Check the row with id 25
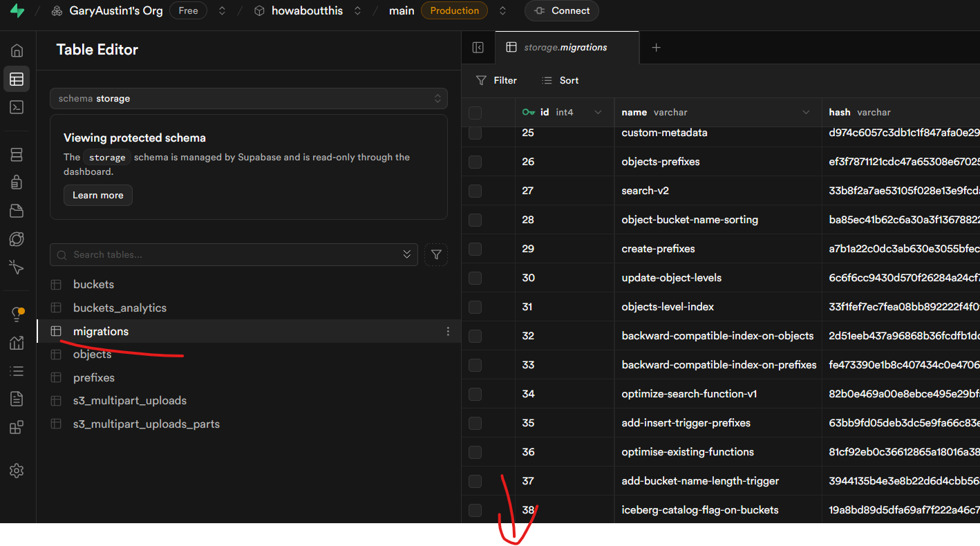980x546 pixels. [475, 133]
